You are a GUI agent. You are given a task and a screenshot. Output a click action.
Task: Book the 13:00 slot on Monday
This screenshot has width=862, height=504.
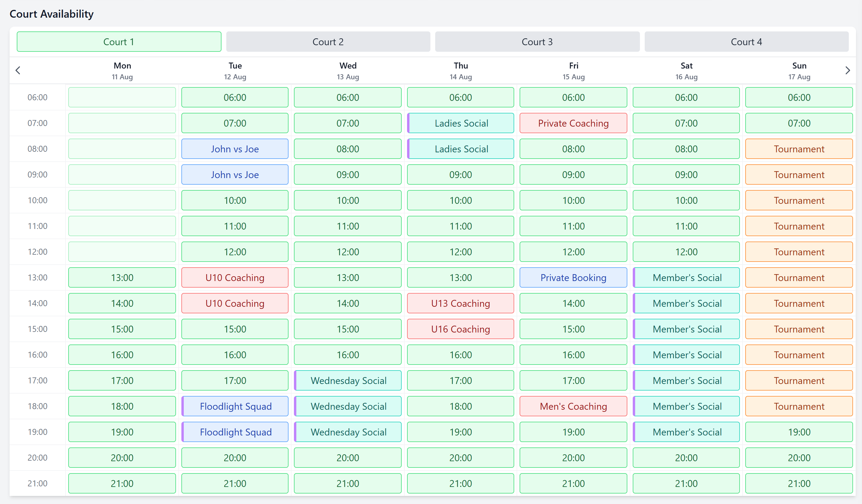click(122, 277)
